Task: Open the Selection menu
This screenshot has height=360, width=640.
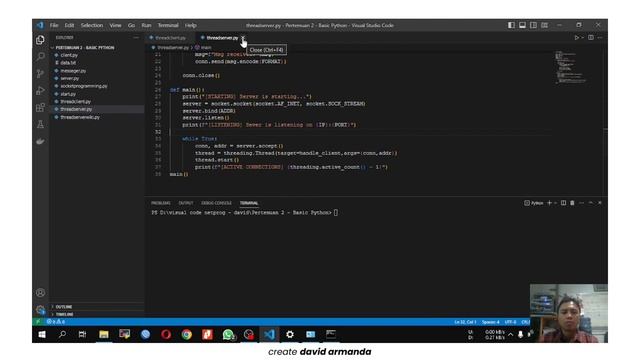Action: 92,25
